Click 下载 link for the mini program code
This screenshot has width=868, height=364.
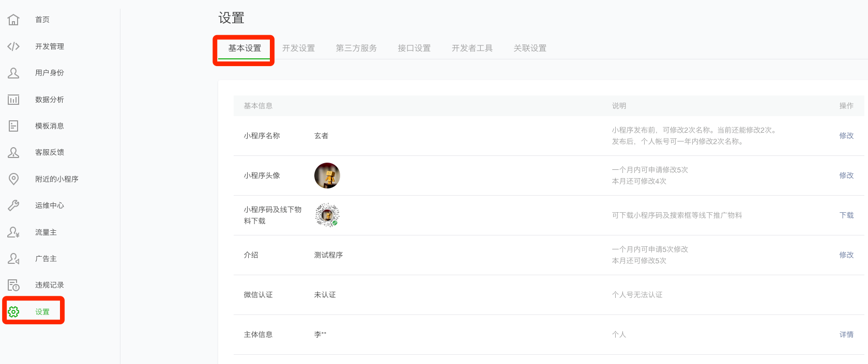tap(846, 215)
